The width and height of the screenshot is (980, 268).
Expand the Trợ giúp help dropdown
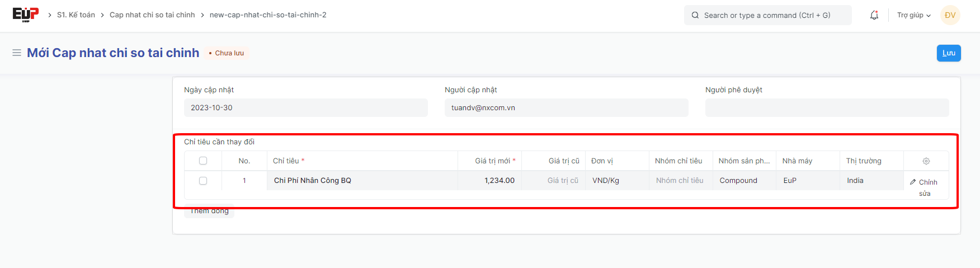coord(913,15)
